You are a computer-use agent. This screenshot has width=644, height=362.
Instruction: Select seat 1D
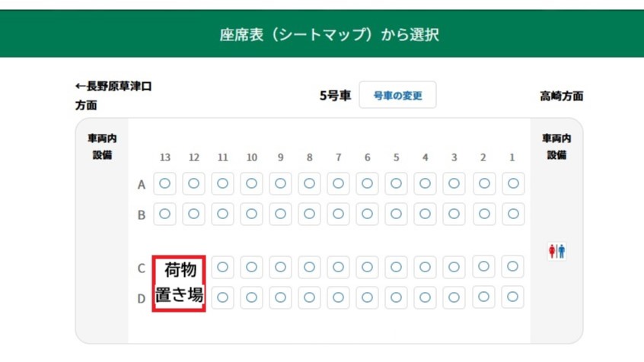[512, 297]
